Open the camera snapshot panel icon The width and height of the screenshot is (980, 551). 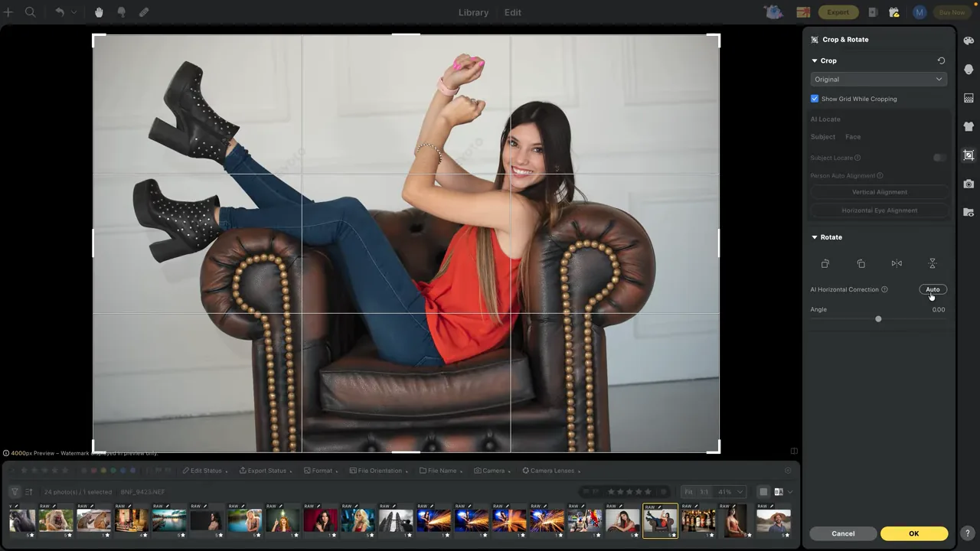(x=969, y=184)
